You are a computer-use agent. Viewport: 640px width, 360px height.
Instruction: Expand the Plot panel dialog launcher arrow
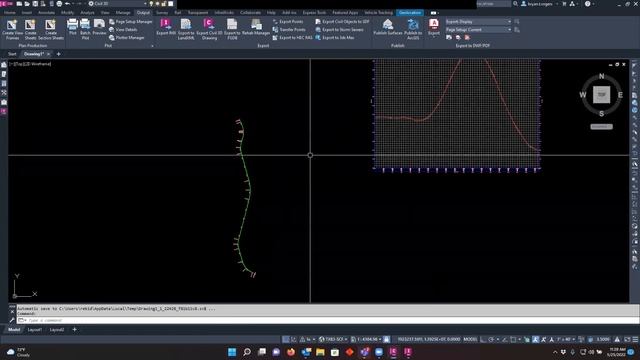[x=153, y=46]
